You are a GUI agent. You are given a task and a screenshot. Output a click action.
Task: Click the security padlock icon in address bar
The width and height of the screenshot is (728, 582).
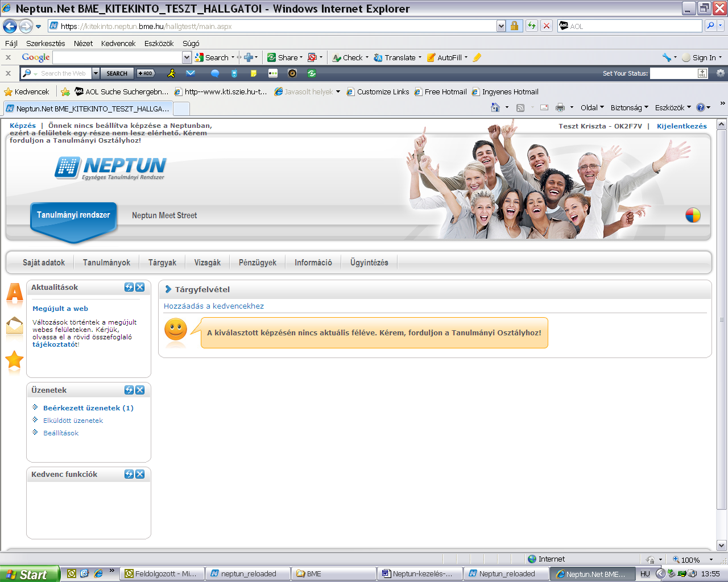514,26
